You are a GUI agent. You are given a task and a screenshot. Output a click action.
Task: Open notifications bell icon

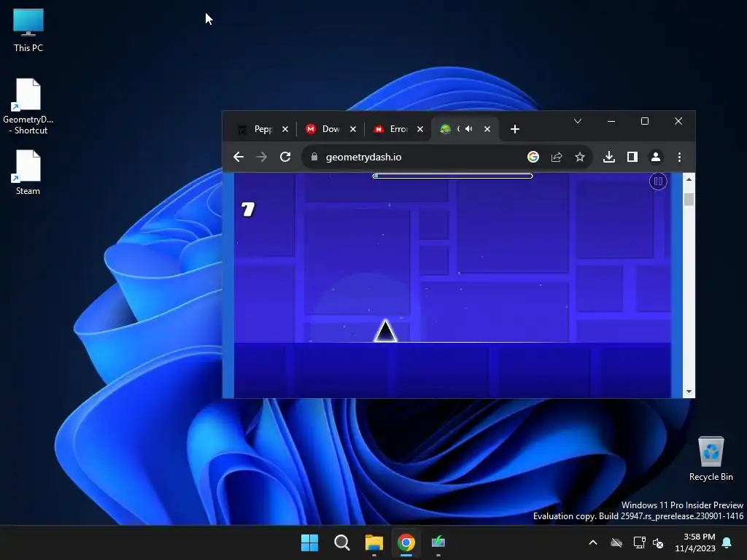727,542
